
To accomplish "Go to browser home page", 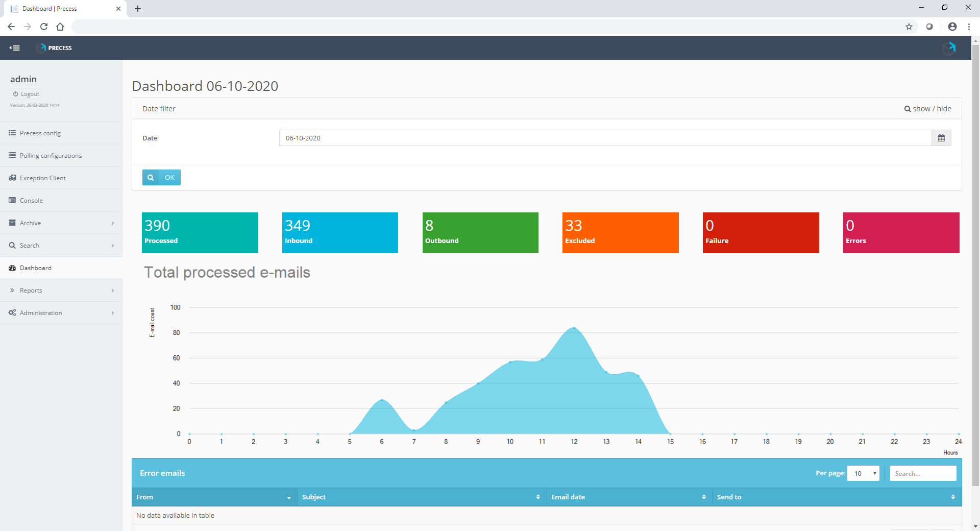I will point(60,27).
